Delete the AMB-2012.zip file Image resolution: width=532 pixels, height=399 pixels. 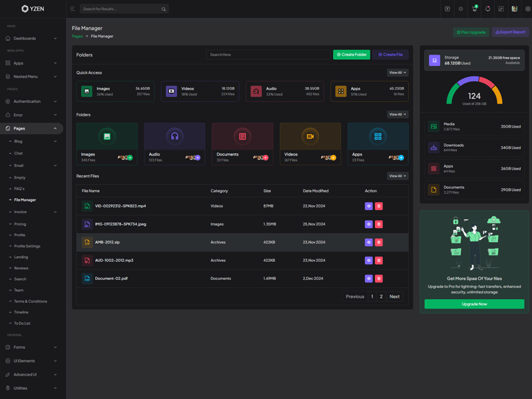379,243
